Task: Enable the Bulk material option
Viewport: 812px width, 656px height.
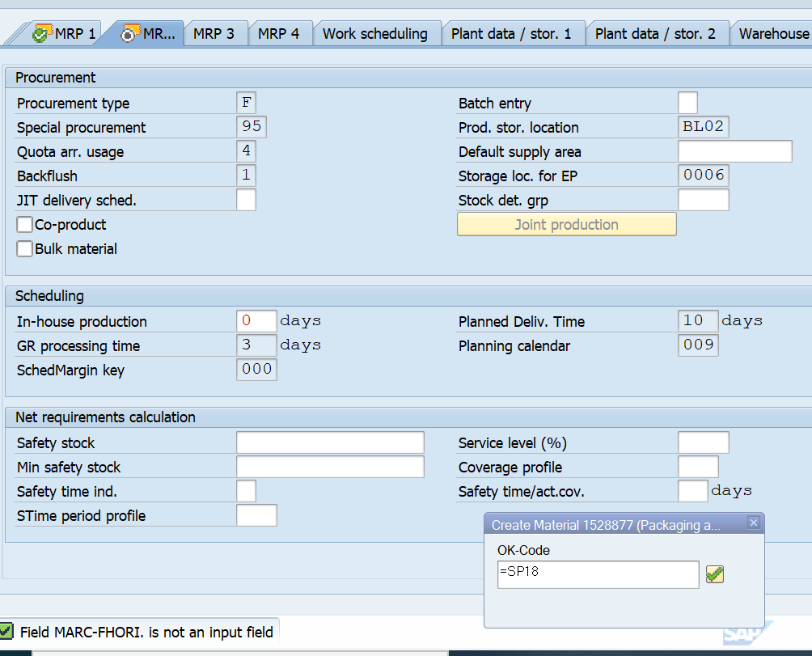Action: (x=24, y=249)
